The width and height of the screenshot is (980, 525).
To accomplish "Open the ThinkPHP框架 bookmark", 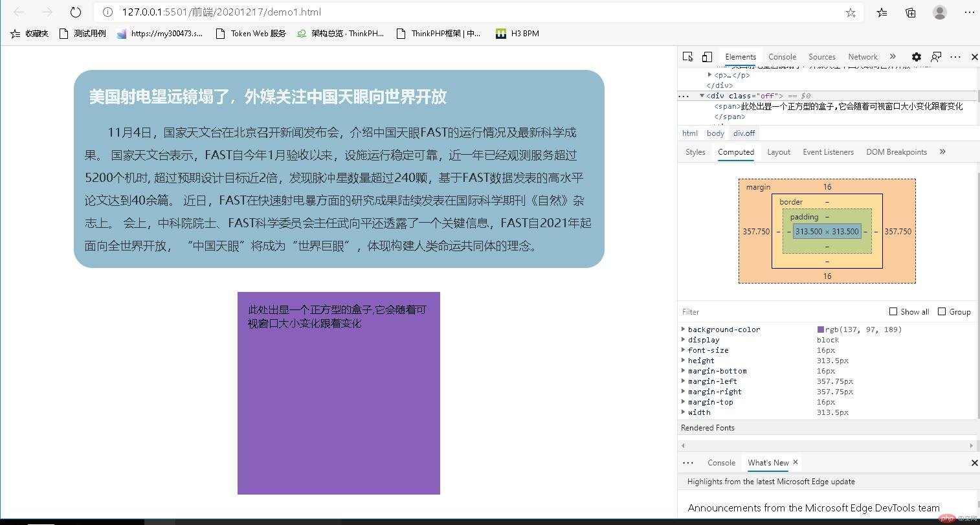I will [x=438, y=34].
